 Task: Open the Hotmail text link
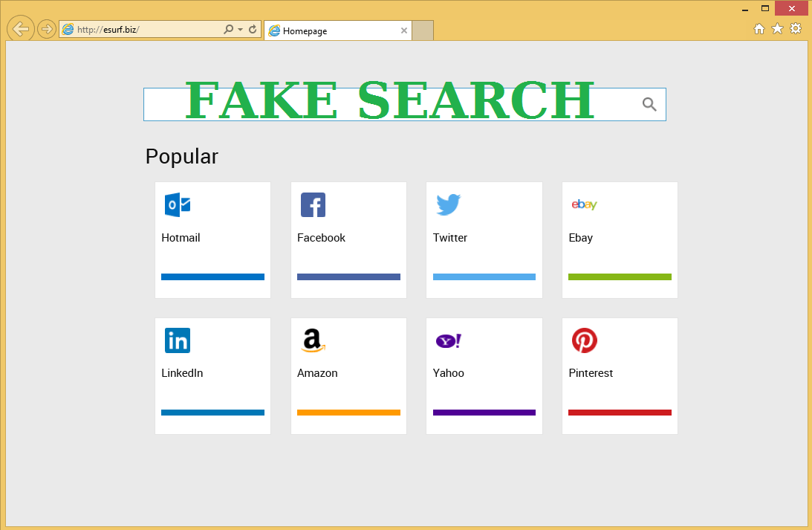181,238
